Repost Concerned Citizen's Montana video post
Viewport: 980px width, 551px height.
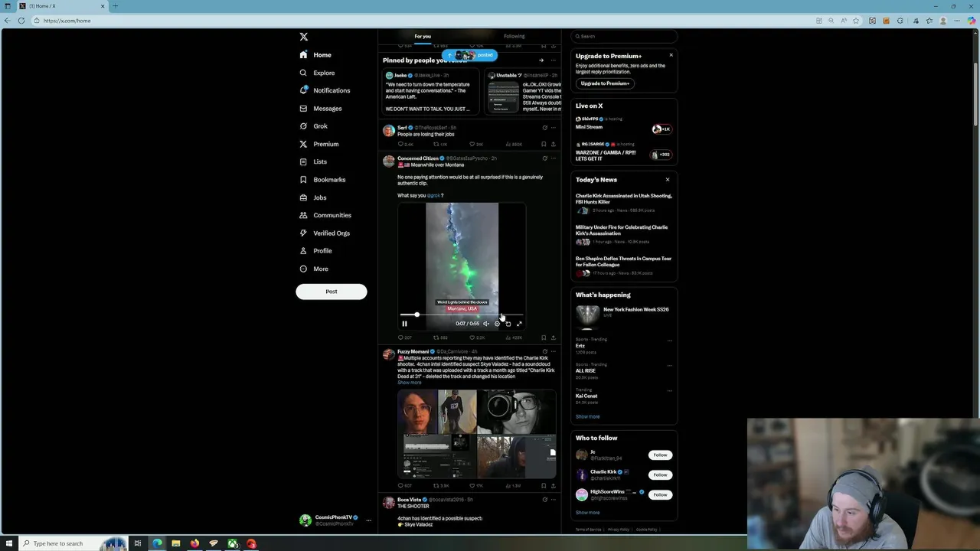click(x=436, y=337)
